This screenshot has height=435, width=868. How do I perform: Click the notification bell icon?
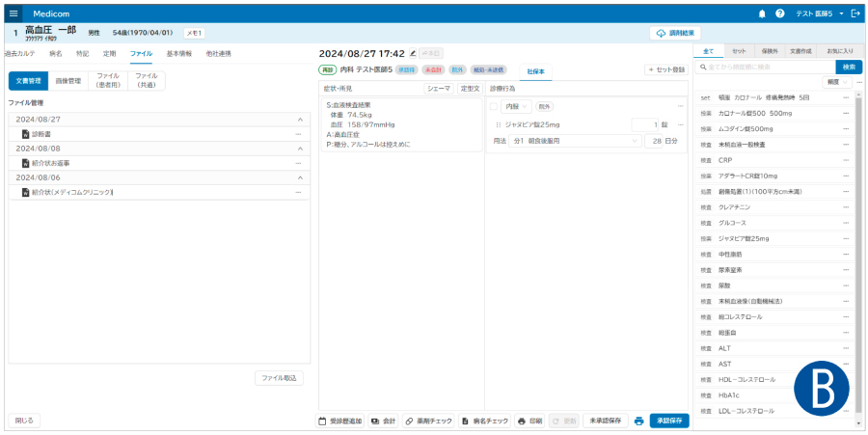click(x=762, y=14)
